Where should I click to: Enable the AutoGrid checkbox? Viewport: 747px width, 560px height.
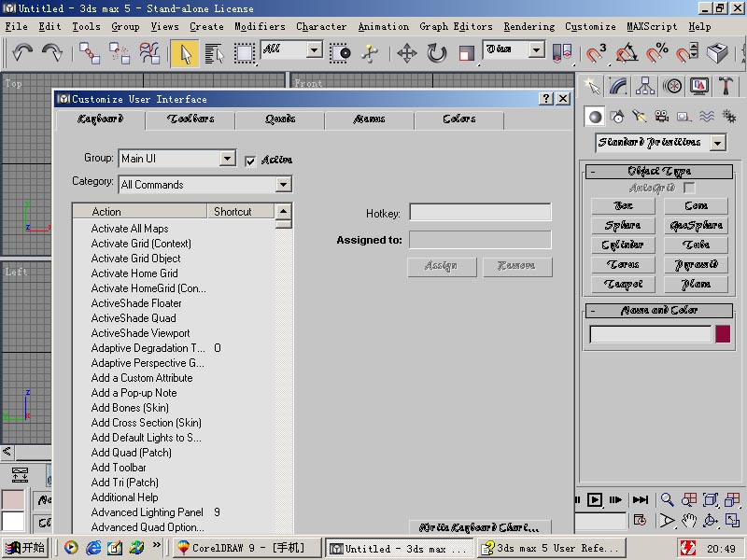(689, 188)
